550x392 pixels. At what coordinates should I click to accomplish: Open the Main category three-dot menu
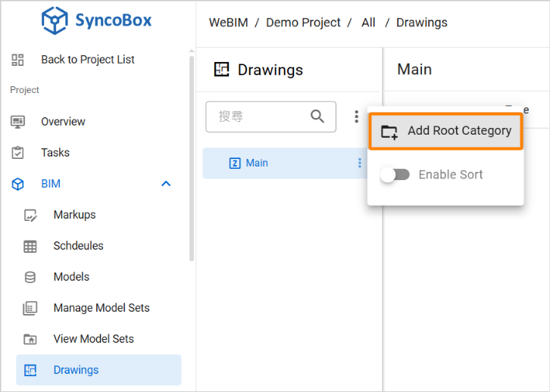point(360,163)
